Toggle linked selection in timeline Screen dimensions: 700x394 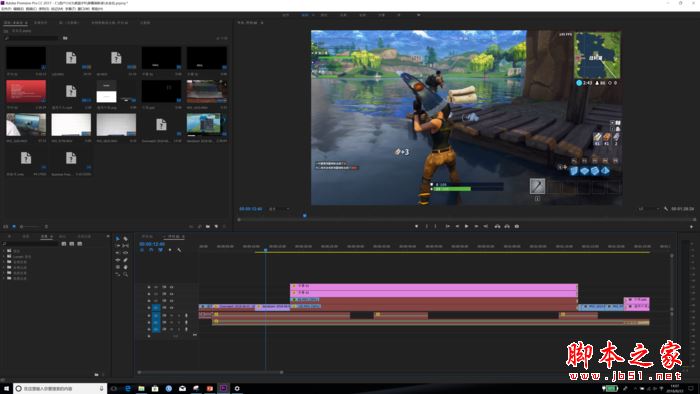point(160,250)
